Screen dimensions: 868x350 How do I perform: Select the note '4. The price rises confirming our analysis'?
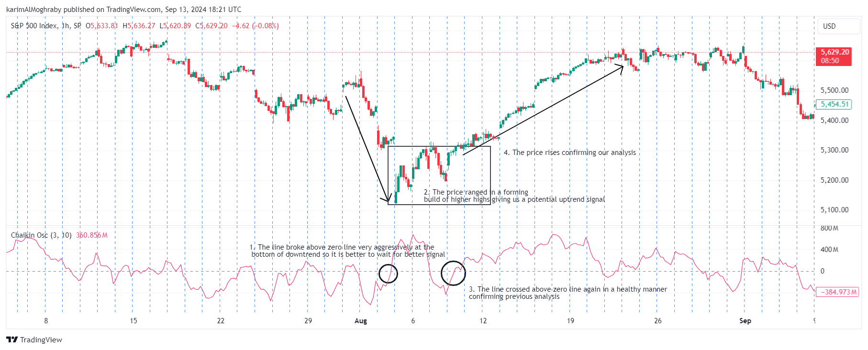pos(570,153)
